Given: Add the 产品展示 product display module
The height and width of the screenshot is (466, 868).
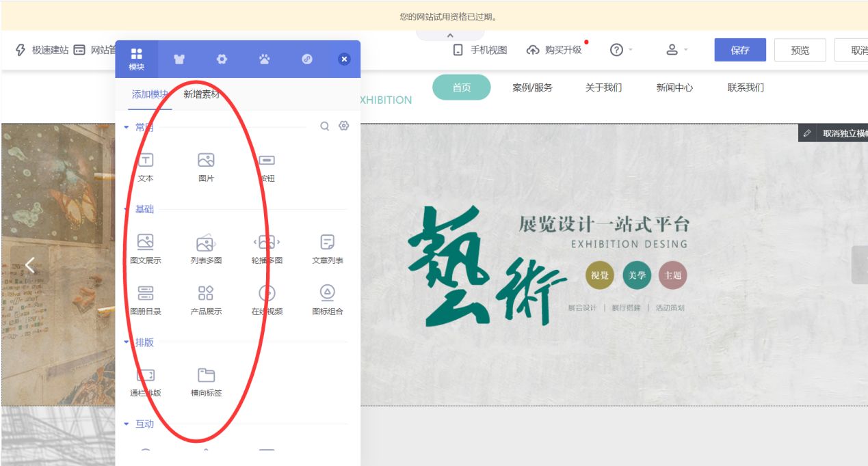Looking at the screenshot, I should (206, 300).
